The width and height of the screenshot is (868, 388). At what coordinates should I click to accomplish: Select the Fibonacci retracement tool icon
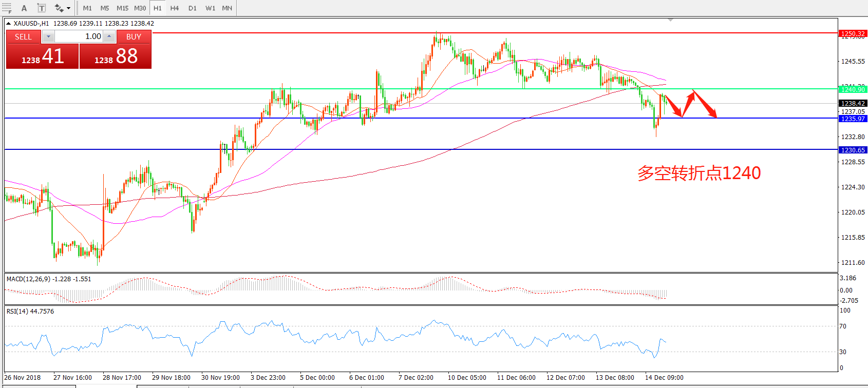pos(7,8)
